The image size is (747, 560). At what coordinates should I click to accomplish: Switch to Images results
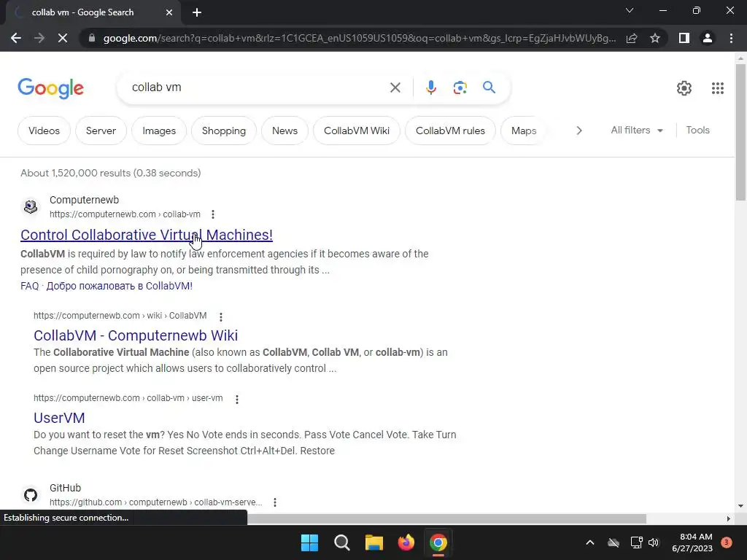(159, 131)
